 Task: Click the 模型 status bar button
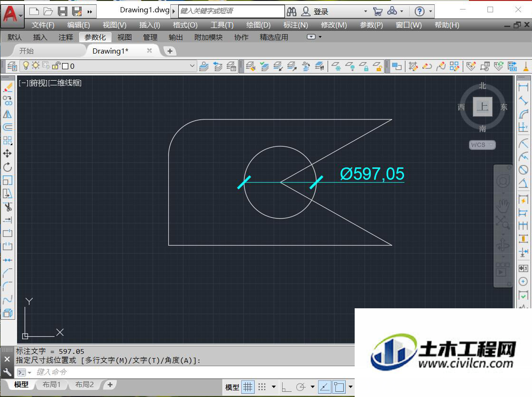232,387
